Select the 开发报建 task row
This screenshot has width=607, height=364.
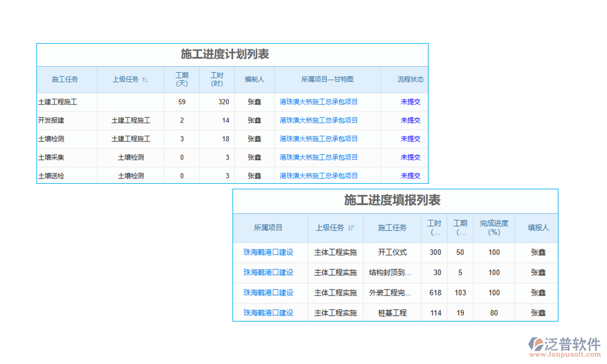pyautogui.click(x=67, y=120)
